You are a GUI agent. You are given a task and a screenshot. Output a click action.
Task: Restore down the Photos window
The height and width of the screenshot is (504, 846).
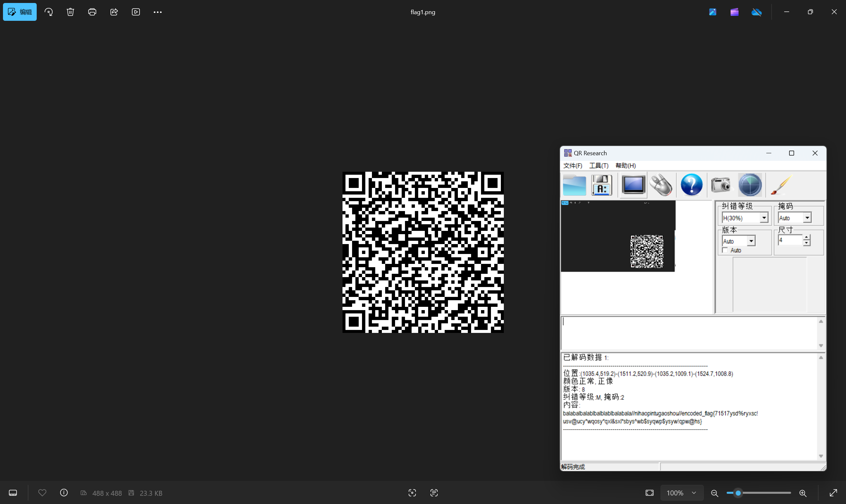[x=810, y=12]
